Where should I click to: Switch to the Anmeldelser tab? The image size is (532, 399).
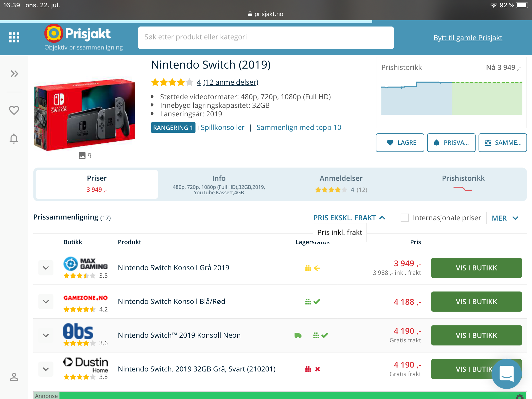pos(341,184)
